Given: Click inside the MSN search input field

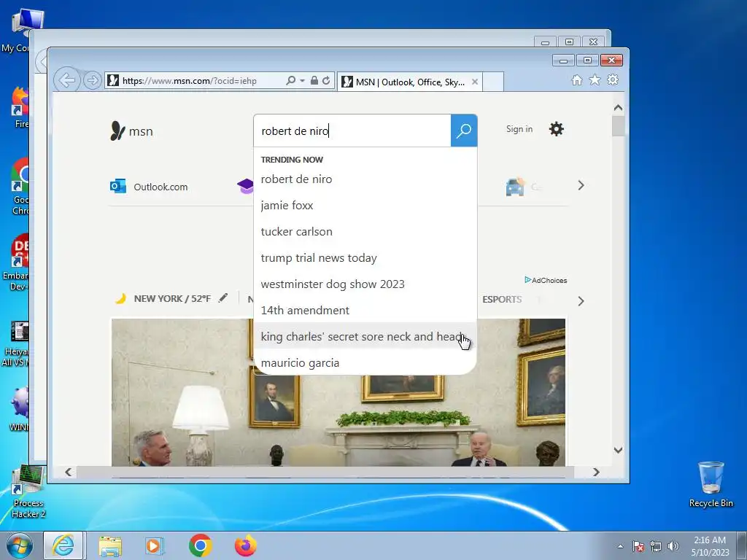Looking at the screenshot, I should [x=352, y=131].
